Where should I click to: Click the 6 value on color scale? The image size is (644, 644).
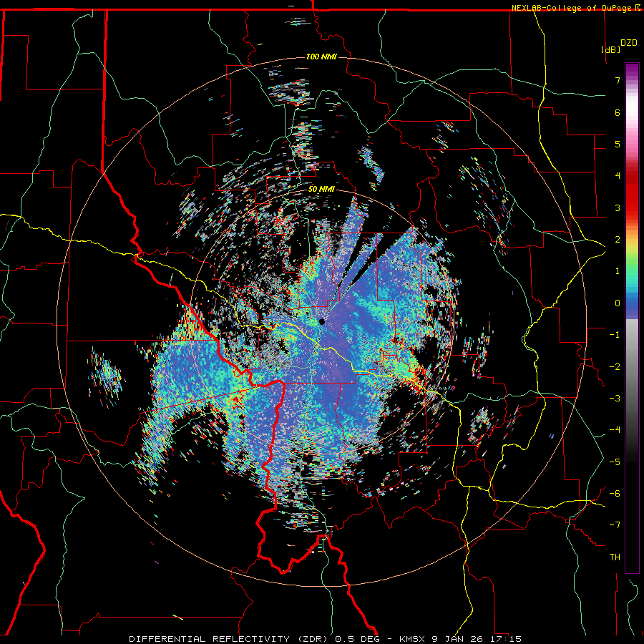(618, 112)
